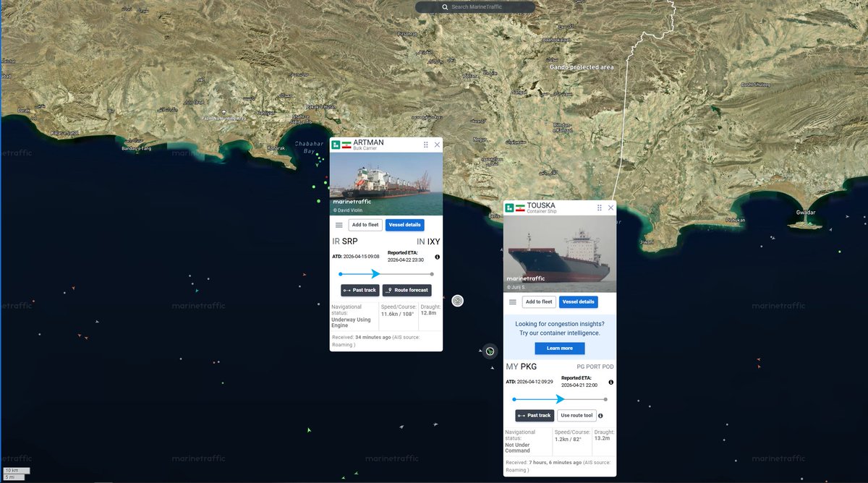Open the TOUSKA ship photo
The image size is (868, 483).
560,254
